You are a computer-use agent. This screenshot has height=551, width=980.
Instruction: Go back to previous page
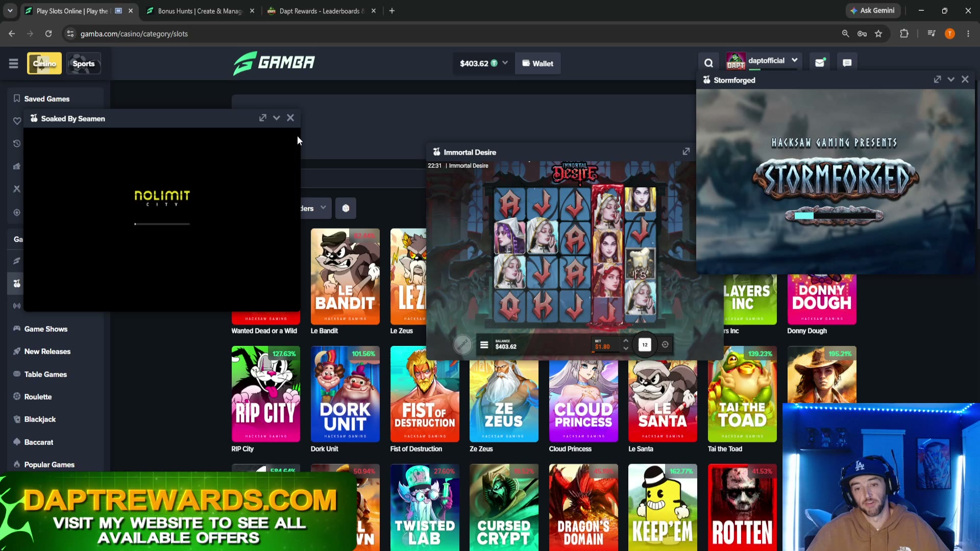12,34
